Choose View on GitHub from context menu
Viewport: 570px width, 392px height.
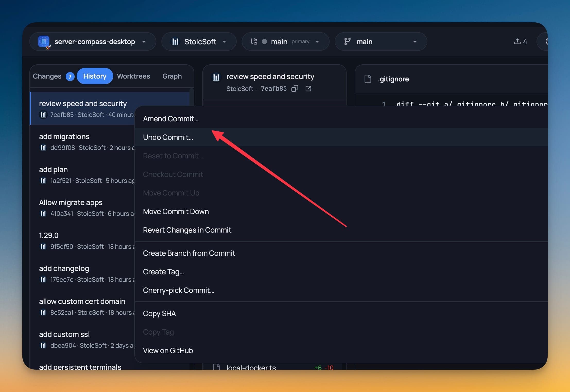[341, 350]
